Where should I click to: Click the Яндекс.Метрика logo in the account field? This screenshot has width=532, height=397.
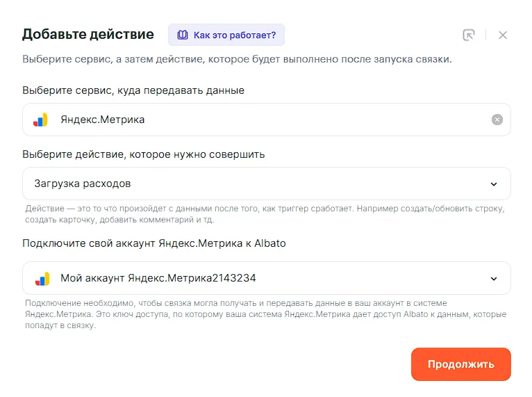click(x=42, y=278)
